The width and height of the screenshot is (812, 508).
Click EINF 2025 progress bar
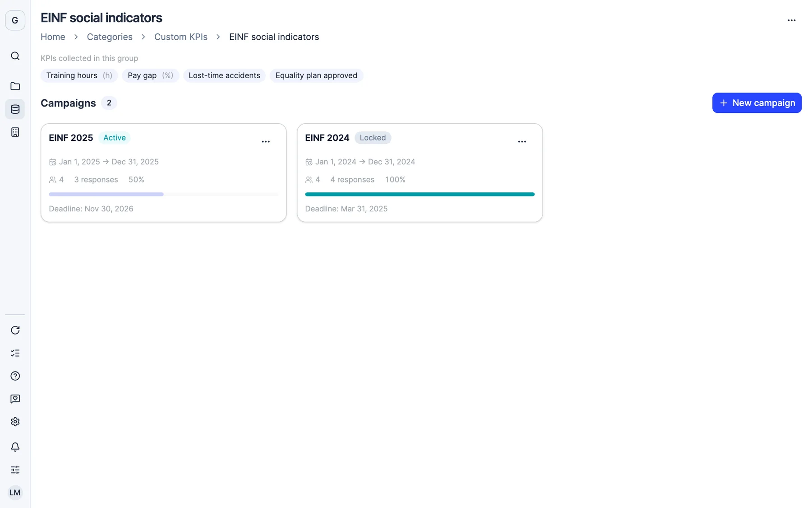click(x=163, y=194)
